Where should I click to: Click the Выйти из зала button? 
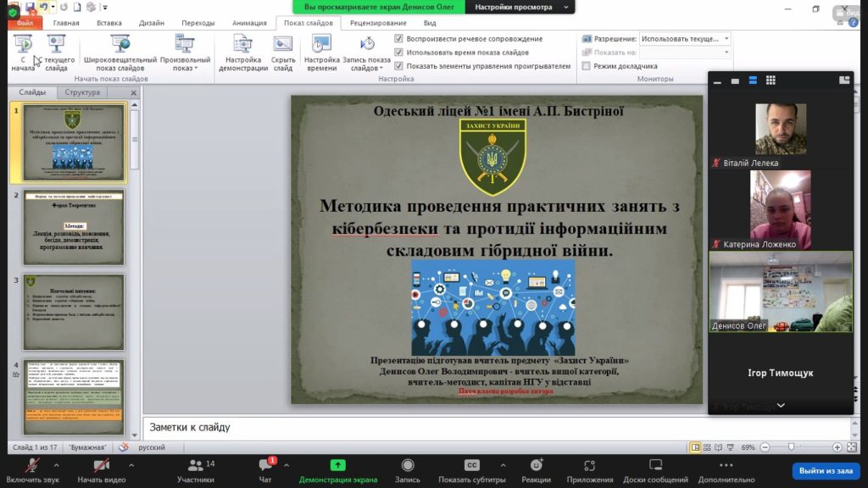826,470
